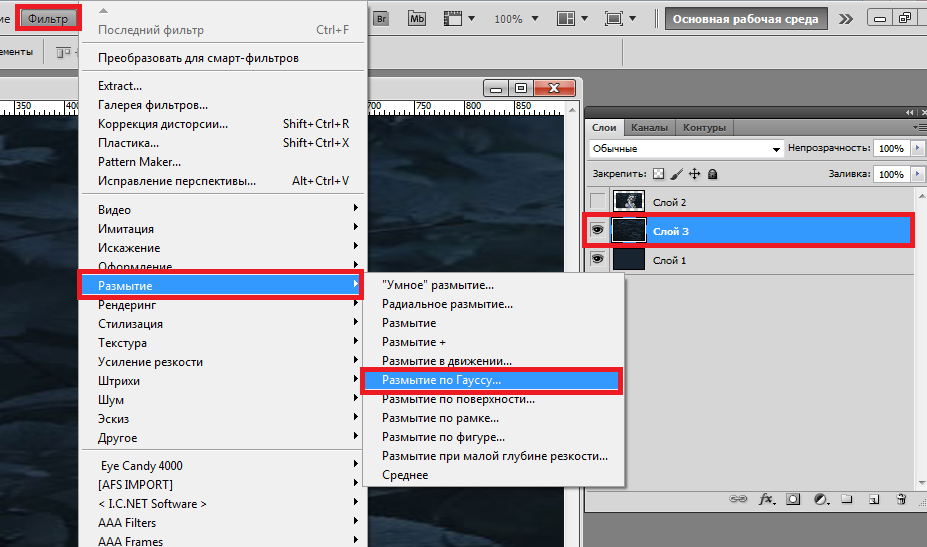Add a layer style via fx icon

click(768, 498)
